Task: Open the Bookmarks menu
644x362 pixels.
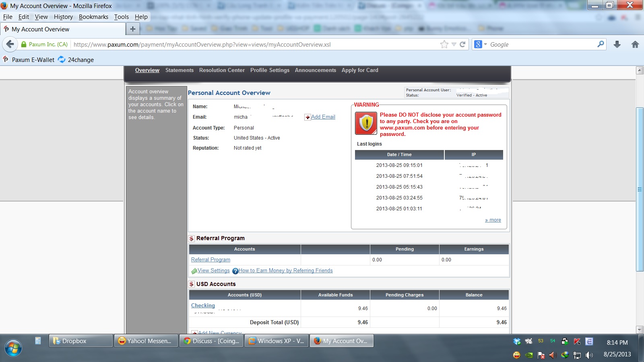Action: [x=93, y=17]
